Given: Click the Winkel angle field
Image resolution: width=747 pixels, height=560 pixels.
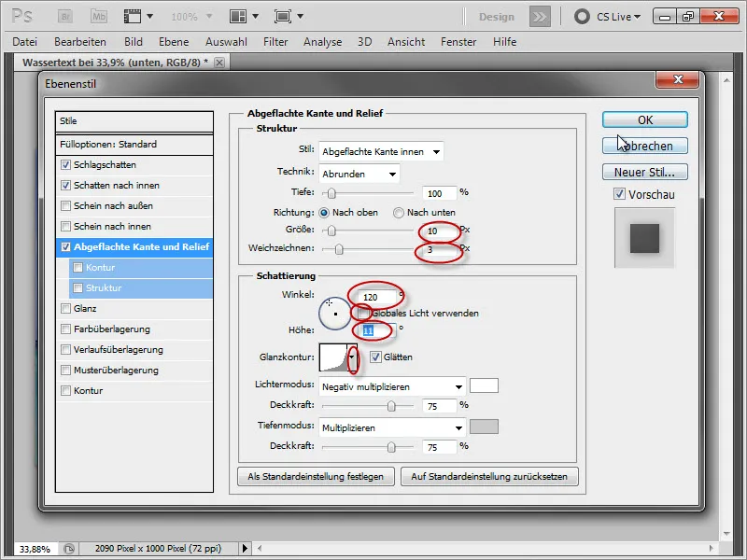Looking at the screenshot, I should pos(377,297).
